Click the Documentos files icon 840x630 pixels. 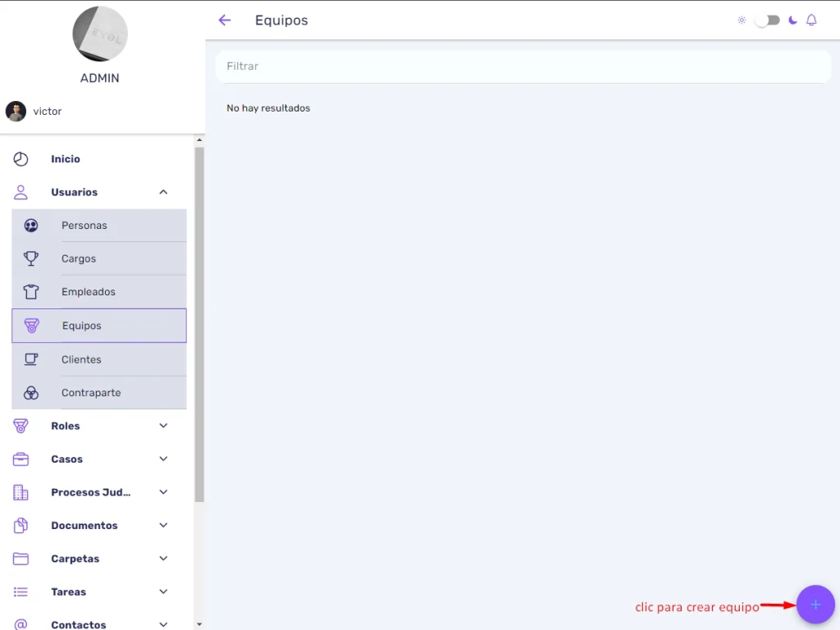pyautogui.click(x=21, y=526)
